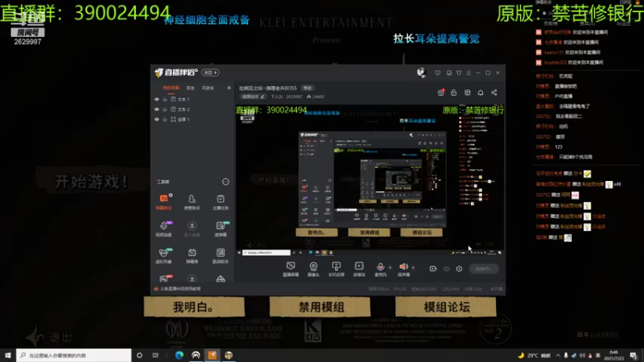Select the 文本 2 source row
The image size is (644, 362).
tap(192, 109)
